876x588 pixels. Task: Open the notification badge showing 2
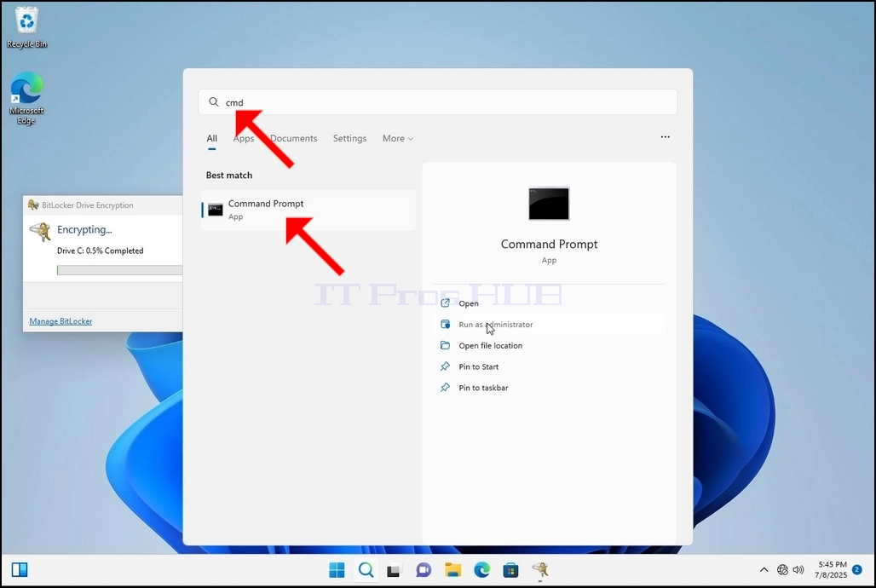(857, 569)
